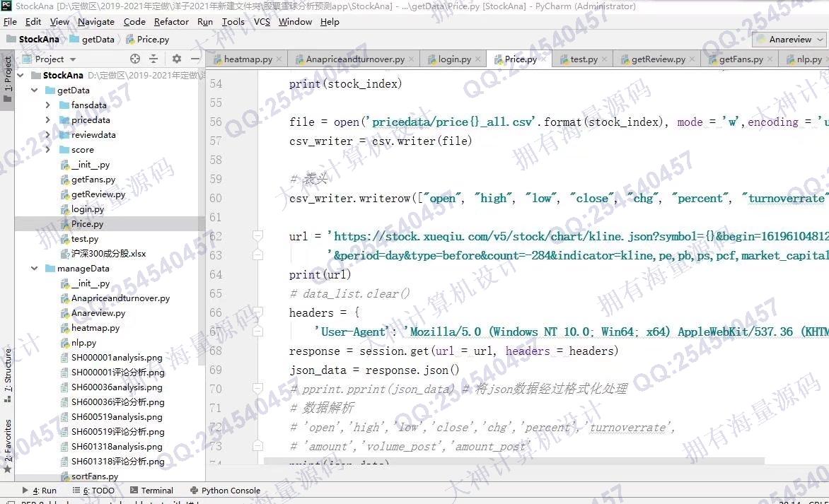Select SH000001analysis.png file
Image resolution: width=829 pixels, height=504 pixels.
pos(117,358)
